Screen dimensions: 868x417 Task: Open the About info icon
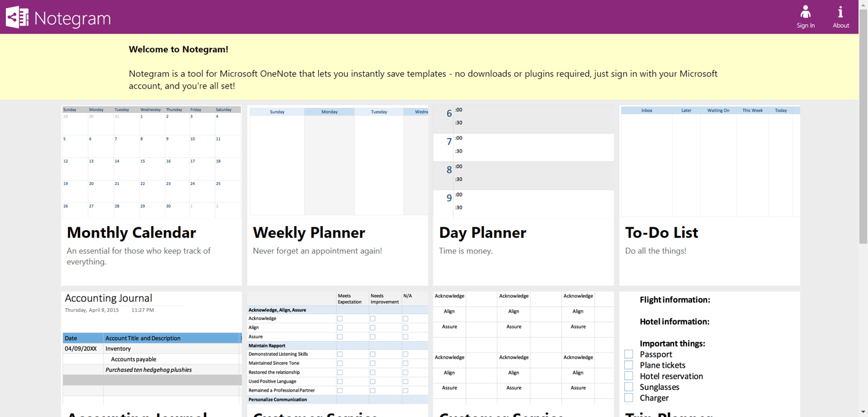pyautogui.click(x=840, y=12)
